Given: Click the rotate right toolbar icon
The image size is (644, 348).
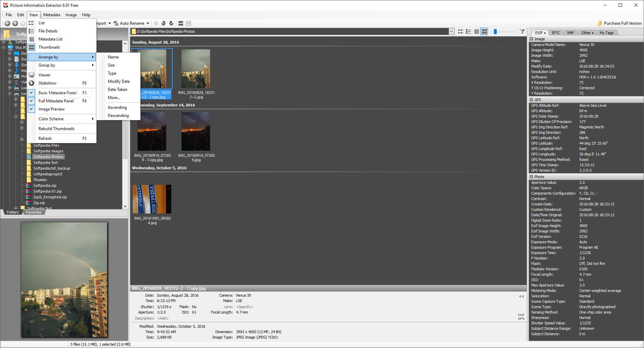Looking at the screenshot, I should coord(171,23).
